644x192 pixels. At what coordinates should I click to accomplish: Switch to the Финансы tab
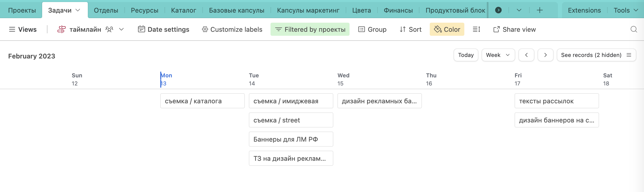coord(398,10)
